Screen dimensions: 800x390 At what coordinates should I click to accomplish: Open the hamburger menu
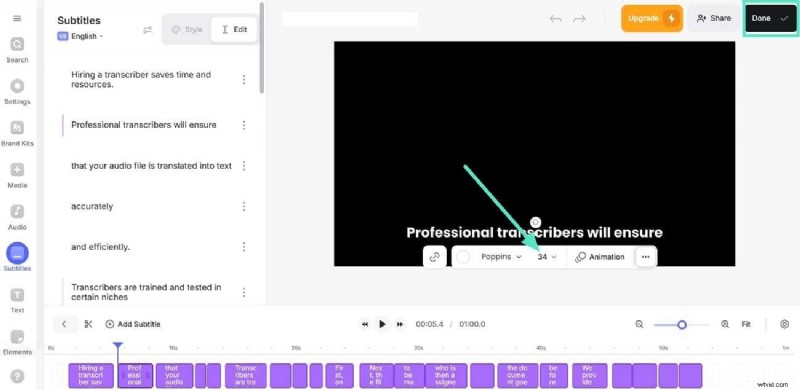click(x=17, y=18)
